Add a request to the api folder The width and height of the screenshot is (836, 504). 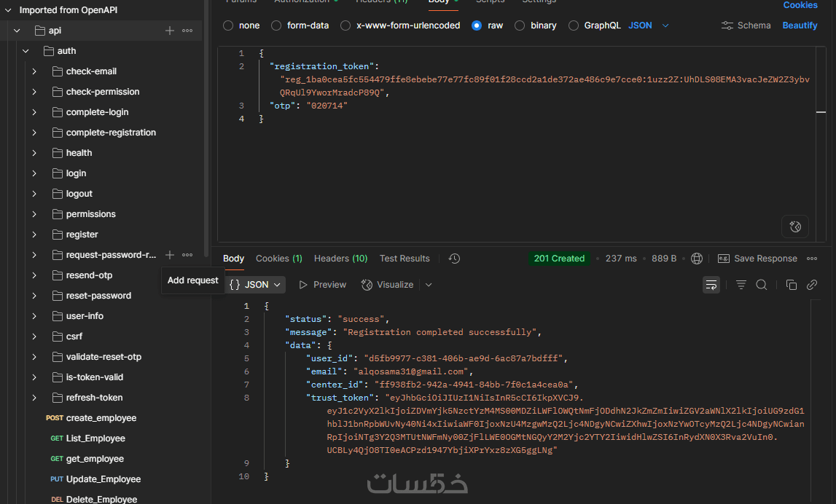tap(170, 31)
